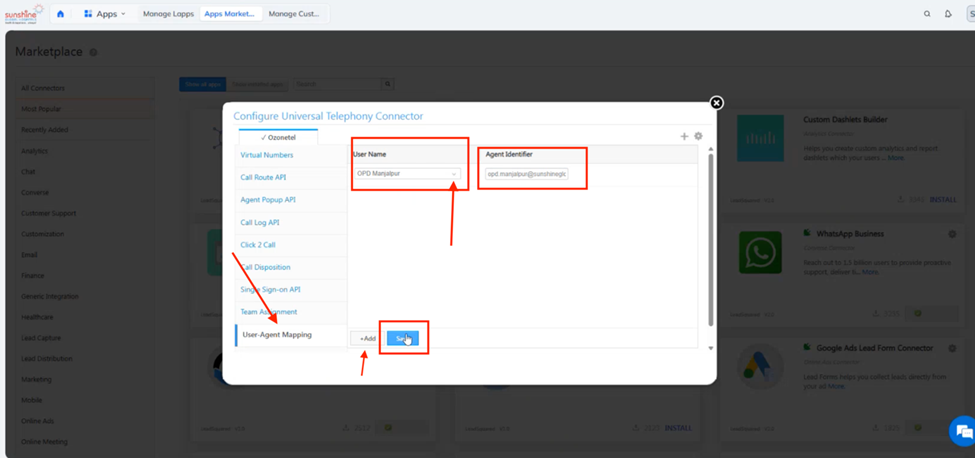Open the connector settings gear in the dialog
The image size is (975, 458).
point(698,136)
